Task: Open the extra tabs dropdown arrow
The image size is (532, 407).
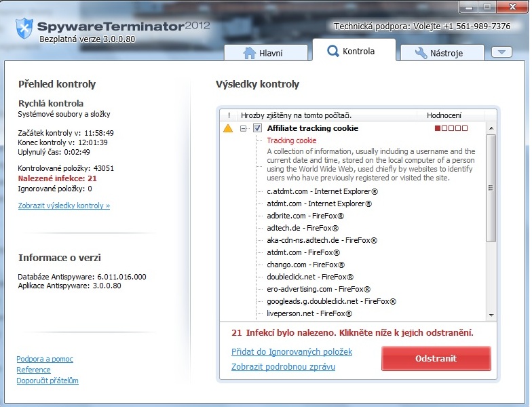Action: point(502,52)
